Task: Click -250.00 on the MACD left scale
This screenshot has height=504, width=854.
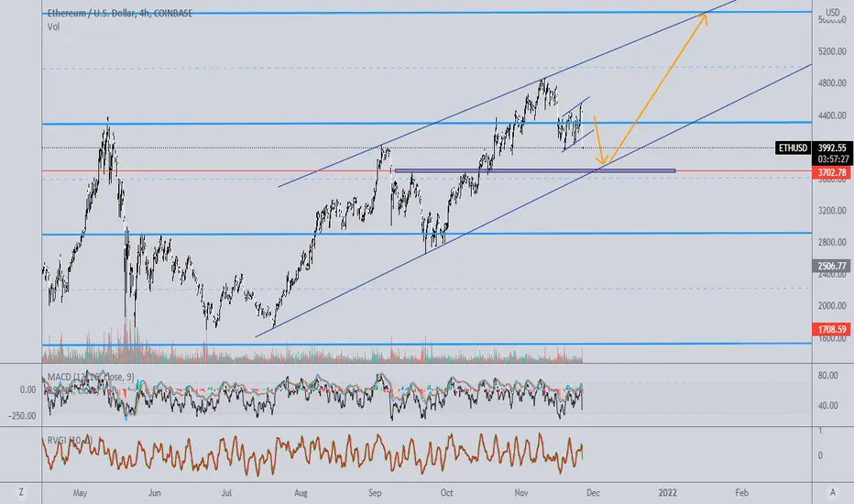Action: click(x=22, y=416)
